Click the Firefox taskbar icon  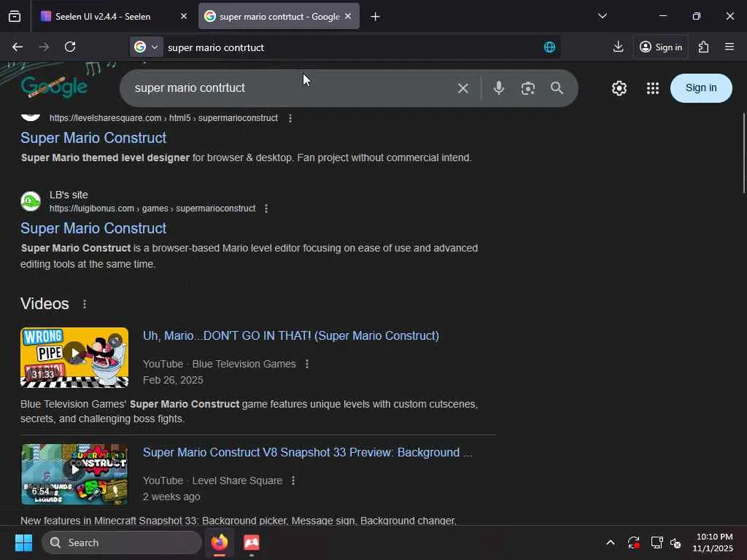219,542
